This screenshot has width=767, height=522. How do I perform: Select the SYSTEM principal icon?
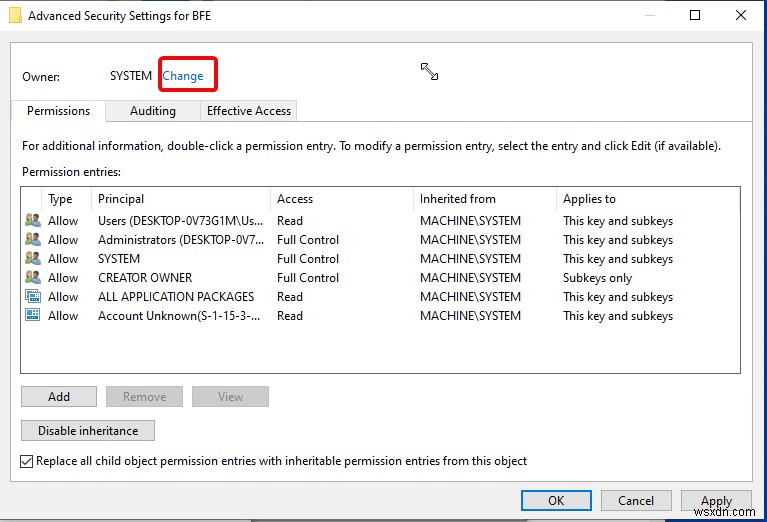[32, 259]
